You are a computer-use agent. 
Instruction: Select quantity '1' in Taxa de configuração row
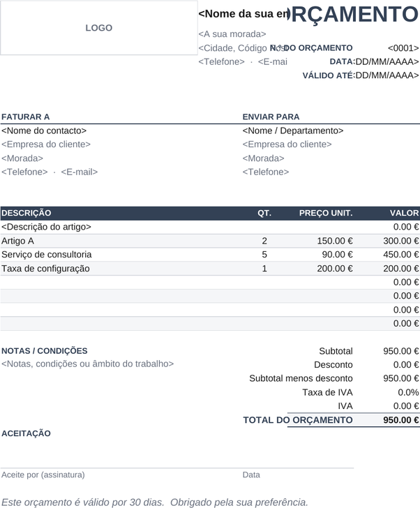pos(264,268)
